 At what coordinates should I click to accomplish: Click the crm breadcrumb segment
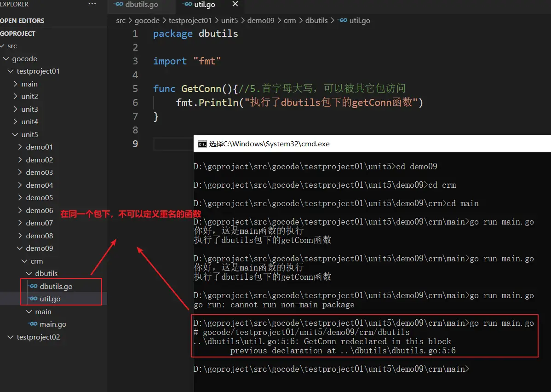point(290,20)
